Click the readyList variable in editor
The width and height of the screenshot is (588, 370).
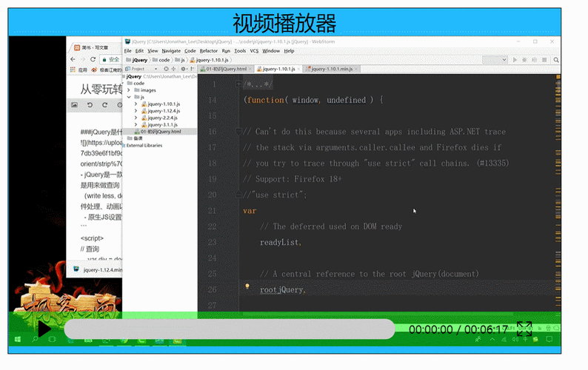click(279, 242)
